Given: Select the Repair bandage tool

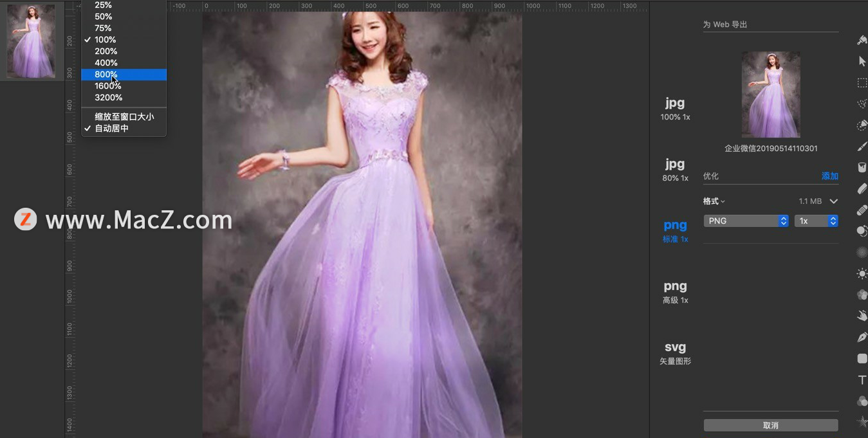Looking at the screenshot, I should tap(862, 210).
